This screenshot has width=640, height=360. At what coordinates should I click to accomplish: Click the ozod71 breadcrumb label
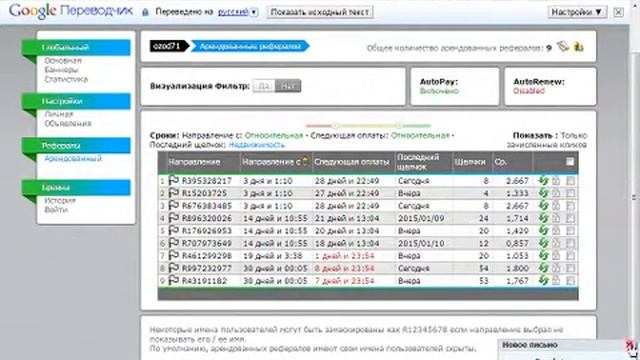coord(167,46)
